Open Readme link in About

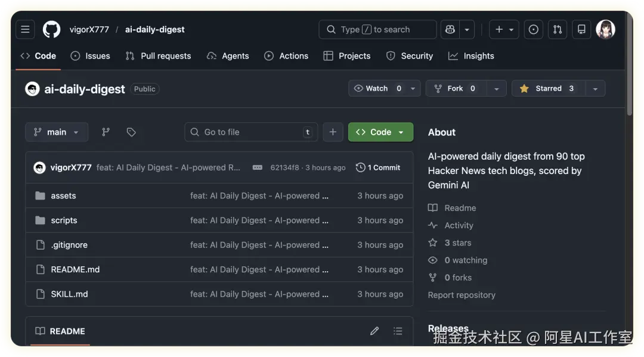click(452, 208)
